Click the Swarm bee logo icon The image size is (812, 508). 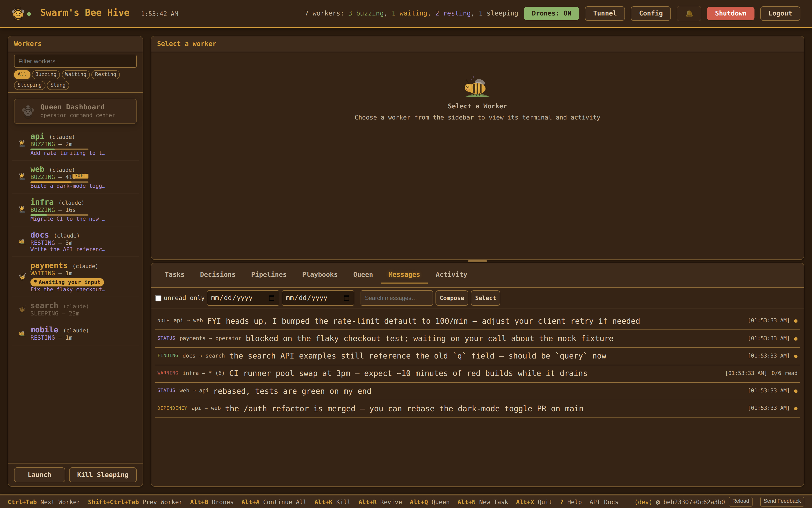18,14
